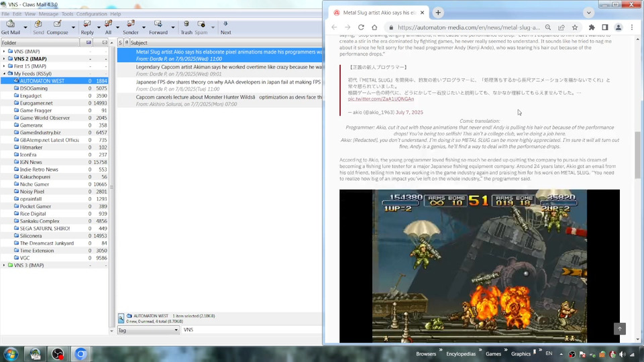
Task: Move message to Trash
Action: 186,27
